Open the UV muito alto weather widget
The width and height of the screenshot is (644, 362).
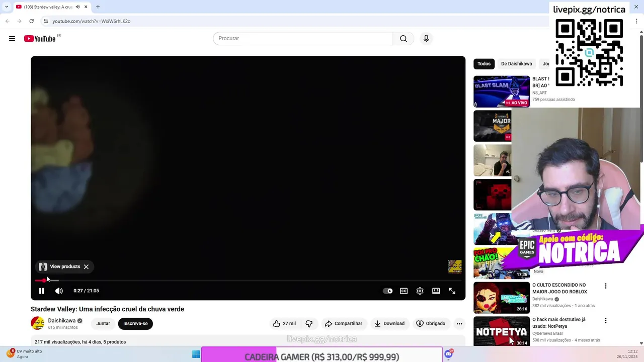click(x=25, y=354)
